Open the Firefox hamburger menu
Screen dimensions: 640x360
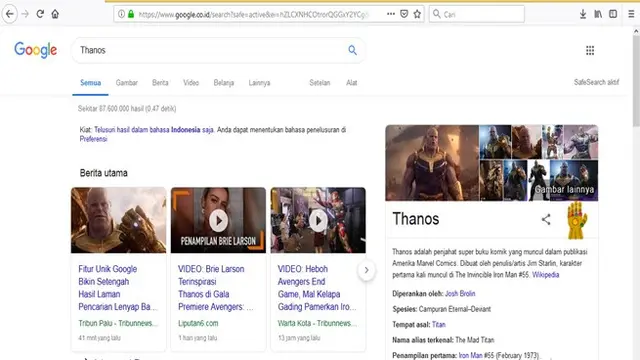click(x=631, y=14)
